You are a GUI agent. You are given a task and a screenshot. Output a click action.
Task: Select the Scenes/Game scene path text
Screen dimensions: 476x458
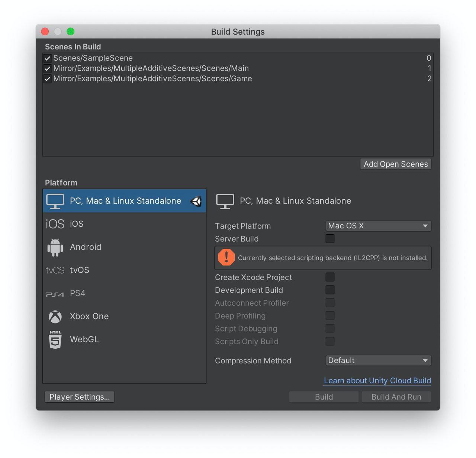152,79
